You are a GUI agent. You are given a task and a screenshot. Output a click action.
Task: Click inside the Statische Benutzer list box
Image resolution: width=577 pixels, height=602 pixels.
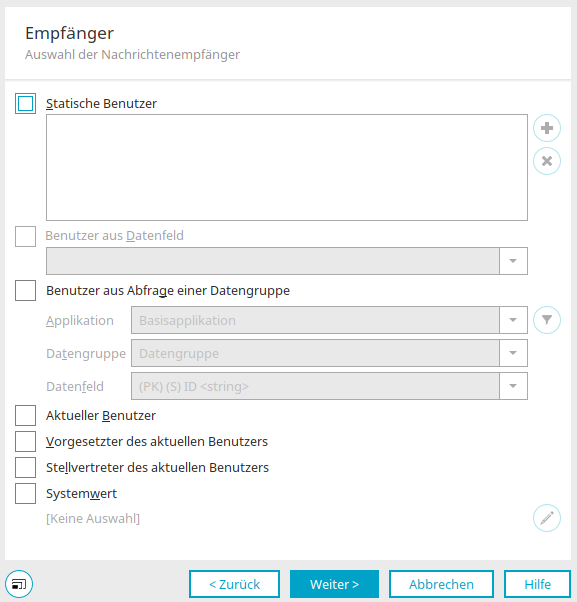click(287, 167)
